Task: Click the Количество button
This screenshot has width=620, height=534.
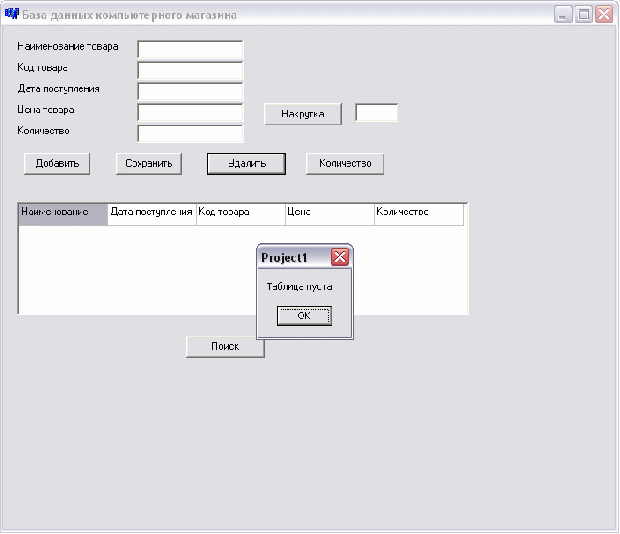Action: tap(345, 163)
